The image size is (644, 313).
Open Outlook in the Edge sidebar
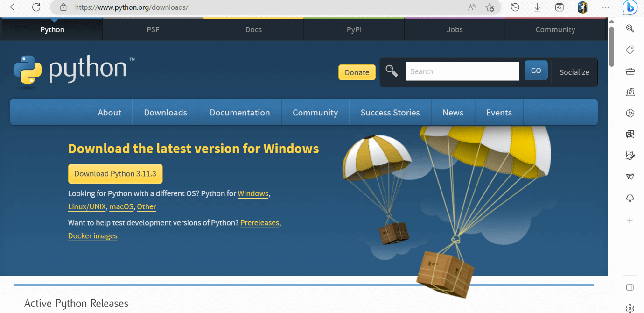click(630, 135)
